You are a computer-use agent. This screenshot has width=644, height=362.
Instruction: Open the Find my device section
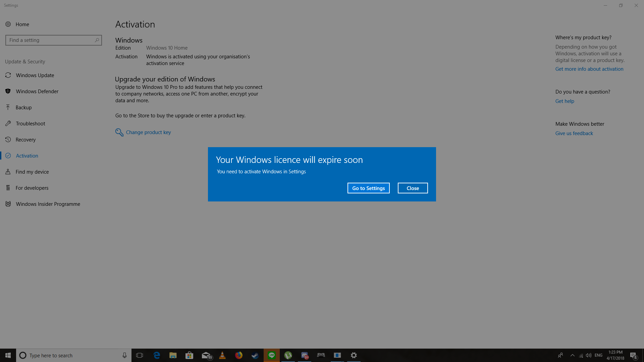tap(32, 172)
